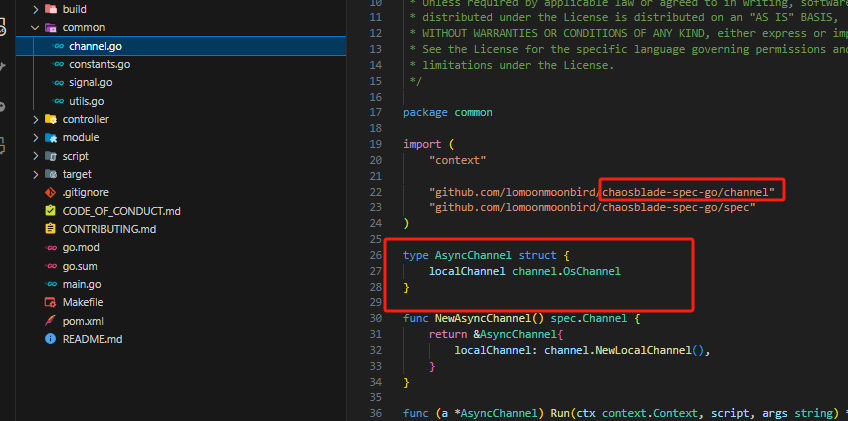Image resolution: width=848 pixels, height=421 pixels.
Task: Click localChannel field on line 27
Action: coord(467,271)
